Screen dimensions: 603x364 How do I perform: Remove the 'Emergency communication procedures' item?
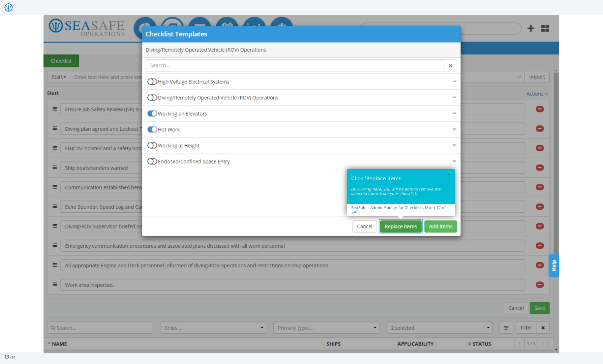coord(540,246)
